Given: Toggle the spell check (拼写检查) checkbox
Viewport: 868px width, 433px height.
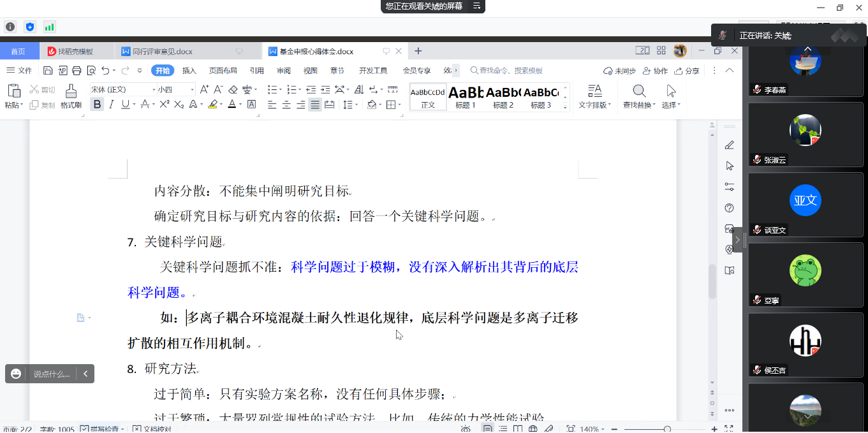Looking at the screenshot, I should coord(84,429).
